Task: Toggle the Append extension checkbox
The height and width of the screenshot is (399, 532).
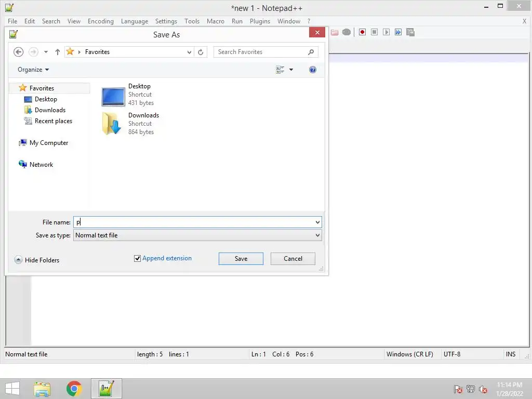Action: tap(137, 259)
